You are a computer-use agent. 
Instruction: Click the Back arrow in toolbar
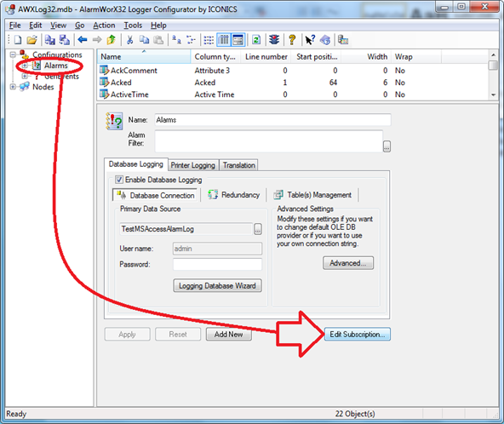click(x=83, y=40)
